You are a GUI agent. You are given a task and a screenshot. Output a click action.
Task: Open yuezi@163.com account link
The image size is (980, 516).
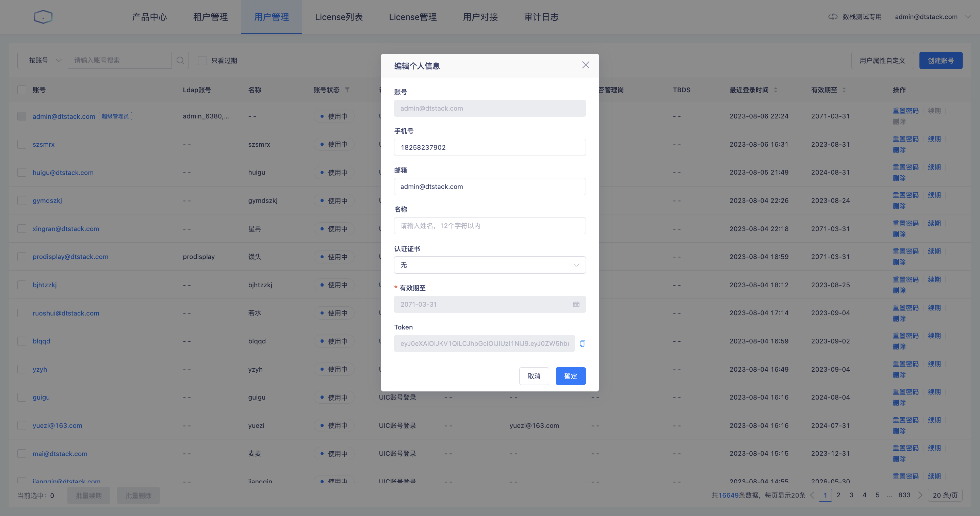pos(57,425)
